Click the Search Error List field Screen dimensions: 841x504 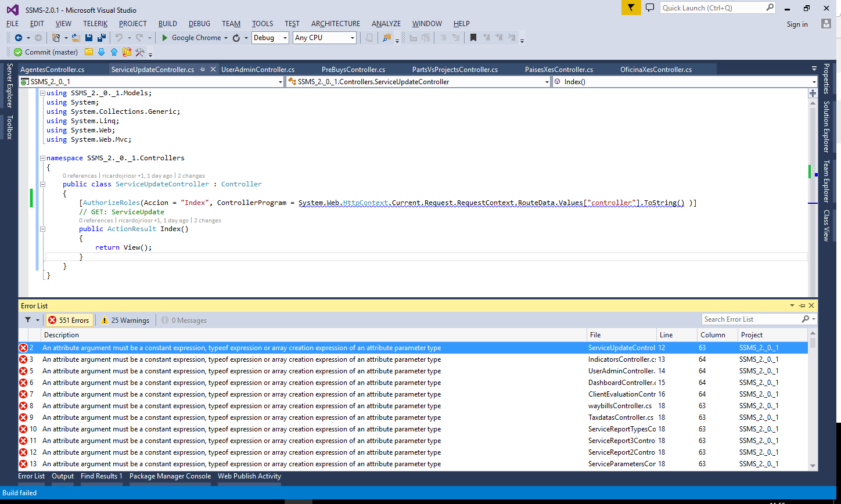click(749, 319)
